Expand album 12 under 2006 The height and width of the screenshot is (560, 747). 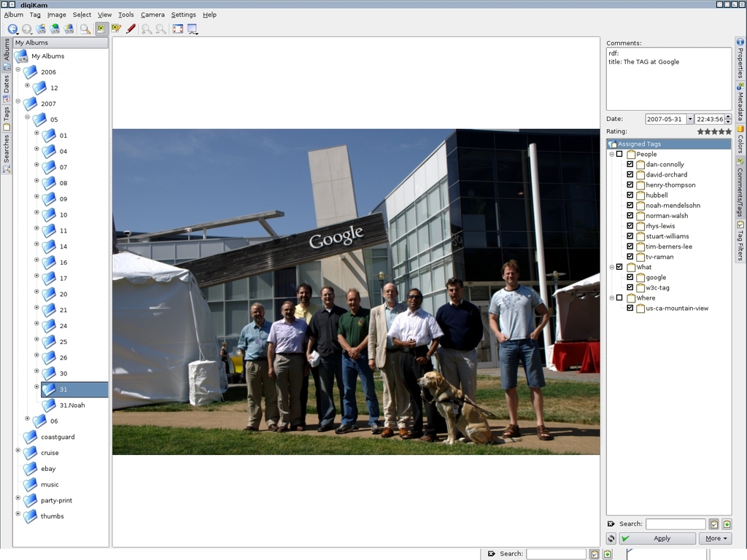27,85
